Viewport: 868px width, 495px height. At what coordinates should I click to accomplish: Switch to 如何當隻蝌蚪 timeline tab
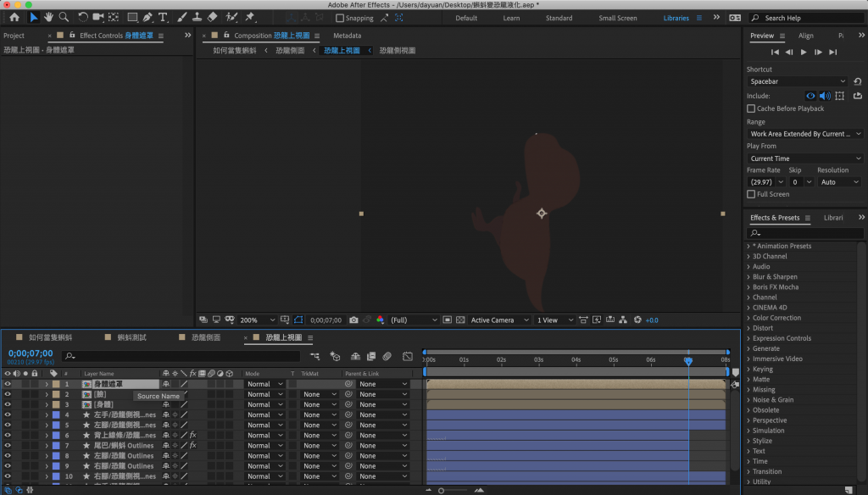(50, 337)
